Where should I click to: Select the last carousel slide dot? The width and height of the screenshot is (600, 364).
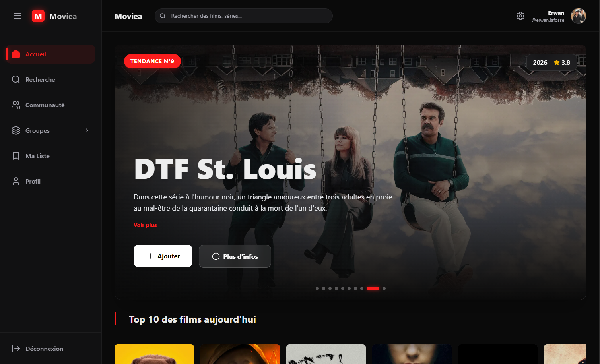point(384,288)
